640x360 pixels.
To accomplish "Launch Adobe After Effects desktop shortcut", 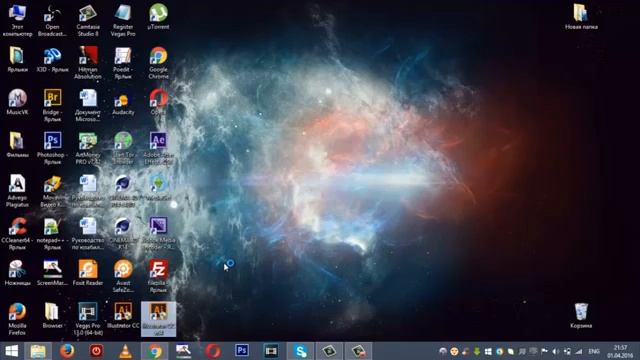I will tap(158, 148).
